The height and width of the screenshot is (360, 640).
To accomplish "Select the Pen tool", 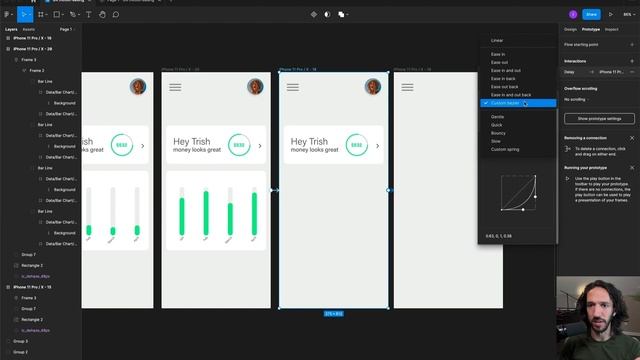I will coord(72,14).
